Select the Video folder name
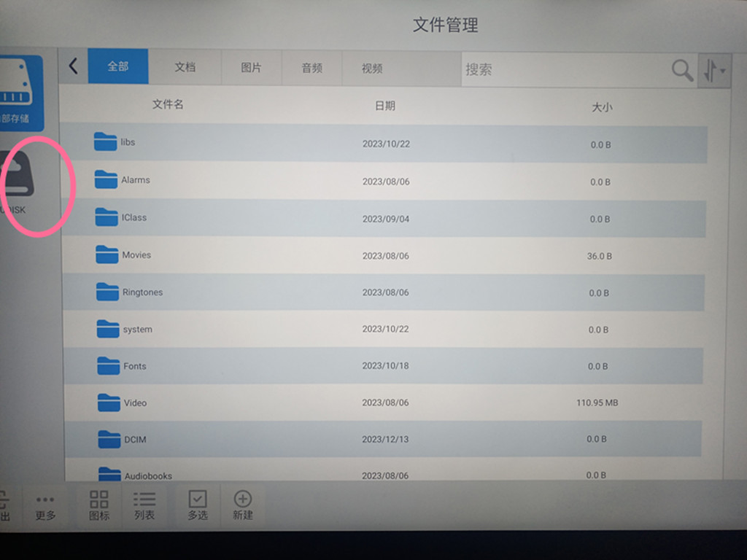Viewport: 747px width, 560px height. coord(135,402)
